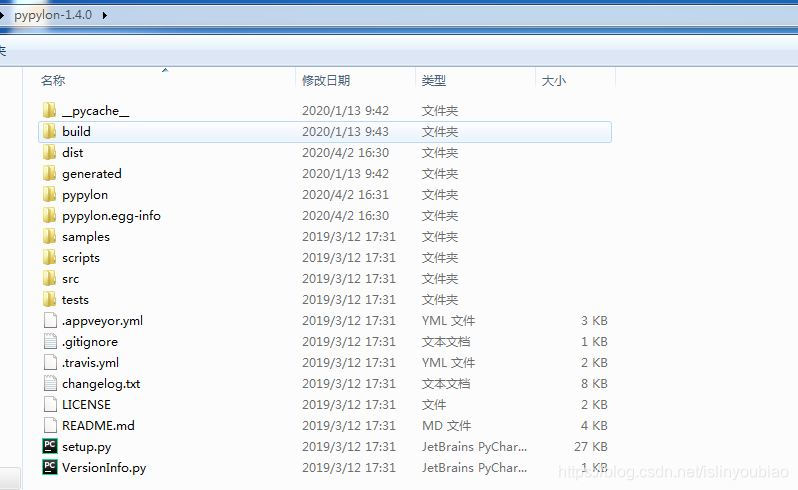Click the PyCharm icon of VersionInfo.py
This screenshot has height=490, width=798.
tap(50, 467)
